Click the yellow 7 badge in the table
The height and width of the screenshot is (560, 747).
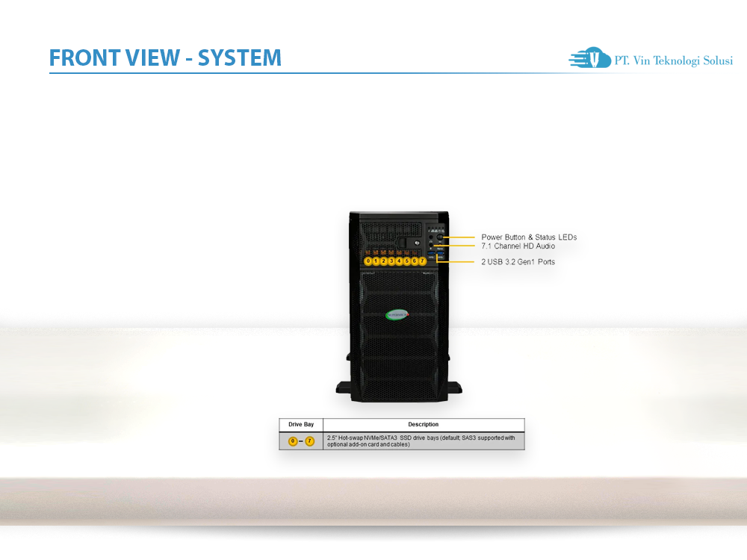point(310,441)
